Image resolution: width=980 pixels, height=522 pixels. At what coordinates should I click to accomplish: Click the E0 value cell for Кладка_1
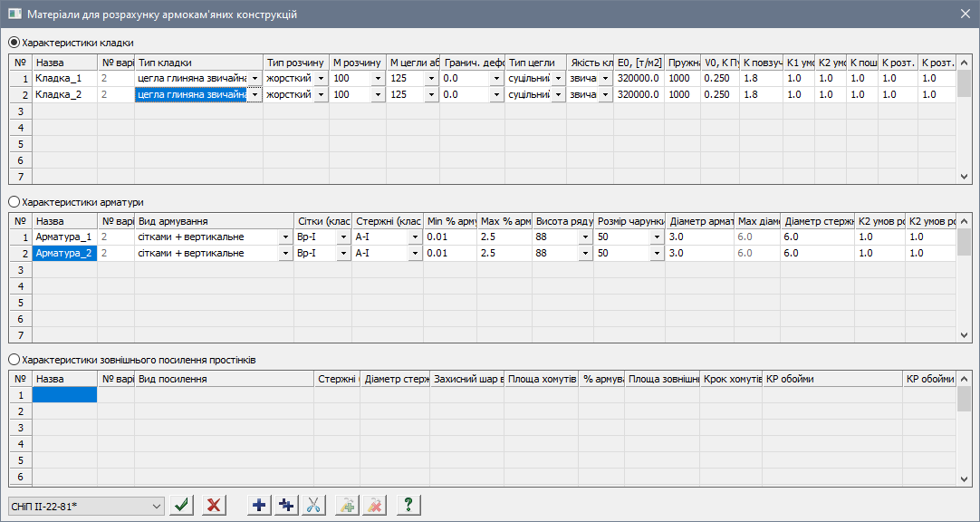point(639,79)
